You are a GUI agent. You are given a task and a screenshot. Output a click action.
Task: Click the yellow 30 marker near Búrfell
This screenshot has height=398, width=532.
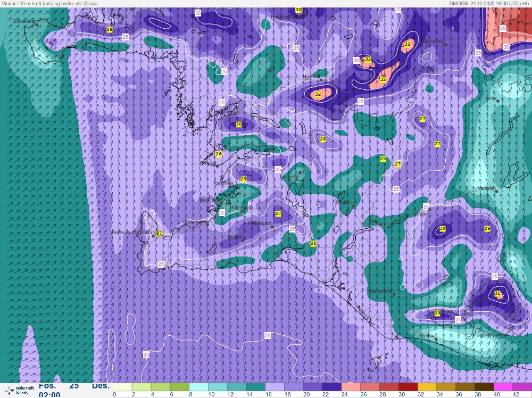click(x=443, y=229)
